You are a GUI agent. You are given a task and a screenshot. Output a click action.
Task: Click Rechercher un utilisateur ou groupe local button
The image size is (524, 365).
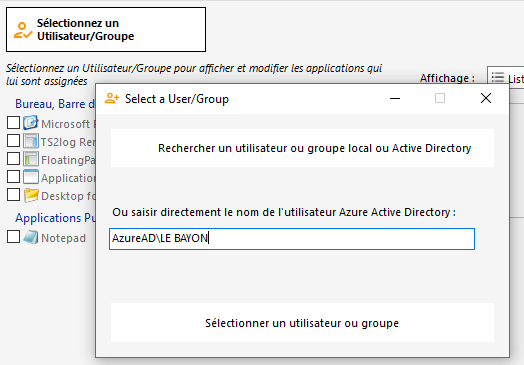pos(302,148)
